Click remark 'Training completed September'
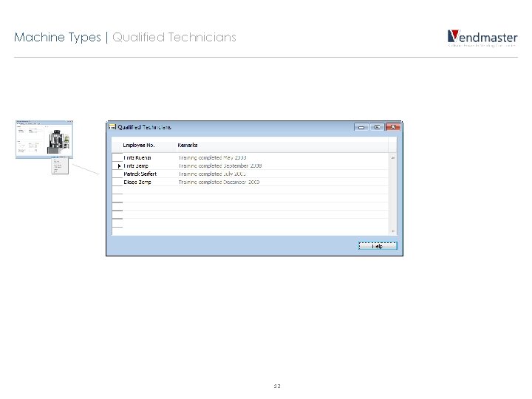 point(220,166)
